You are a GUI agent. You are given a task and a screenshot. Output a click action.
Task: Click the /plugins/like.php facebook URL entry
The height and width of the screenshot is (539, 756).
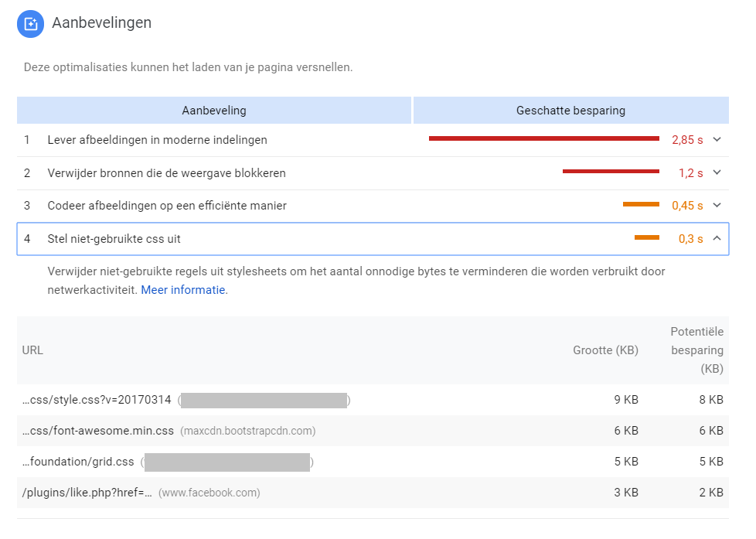tap(87, 493)
